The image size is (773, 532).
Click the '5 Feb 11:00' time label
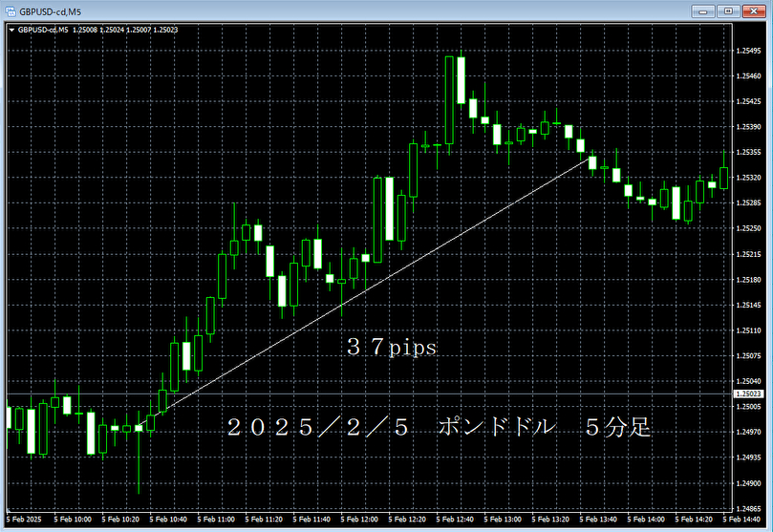coord(216,520)
